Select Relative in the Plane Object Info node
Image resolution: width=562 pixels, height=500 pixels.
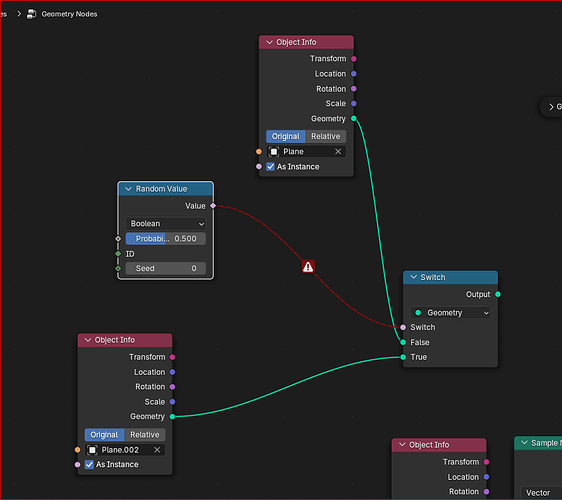(x=326, y=137)
